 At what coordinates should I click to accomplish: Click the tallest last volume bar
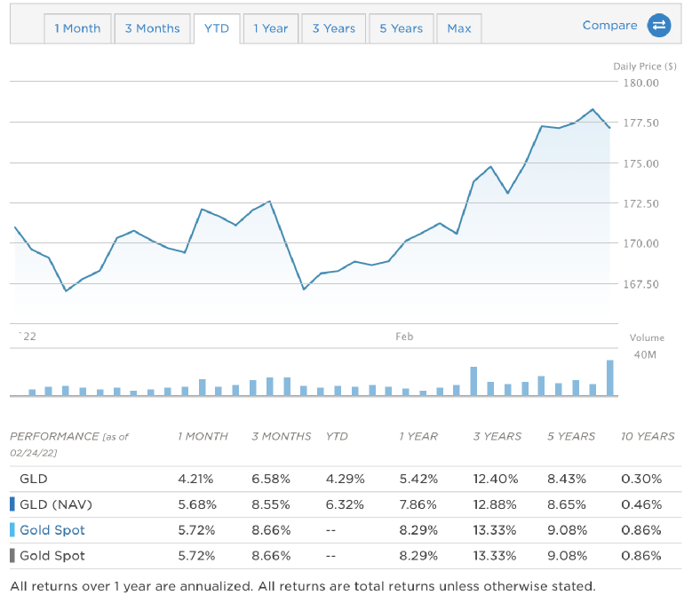pos(609,377)
